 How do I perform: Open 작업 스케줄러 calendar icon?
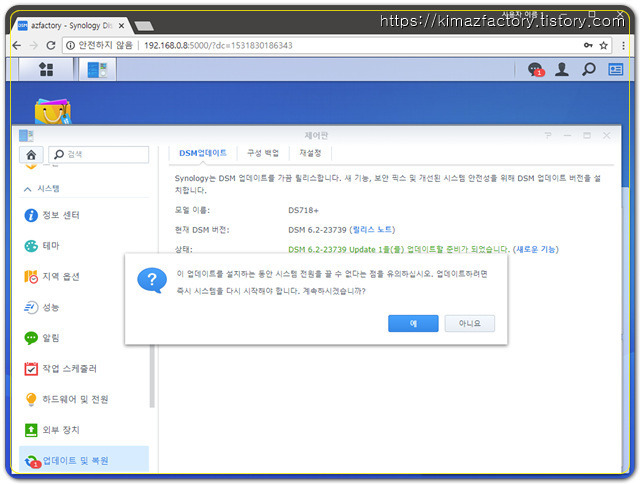[x=31, y=369]
